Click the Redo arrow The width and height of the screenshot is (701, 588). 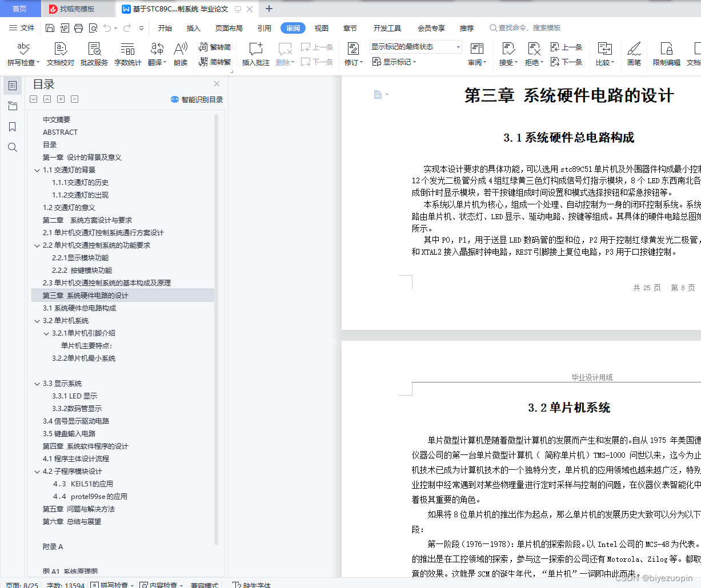click(x=127, y=28)
